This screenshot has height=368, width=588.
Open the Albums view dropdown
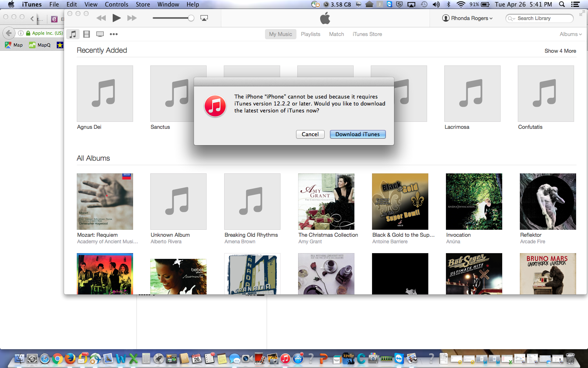[570, 34]
